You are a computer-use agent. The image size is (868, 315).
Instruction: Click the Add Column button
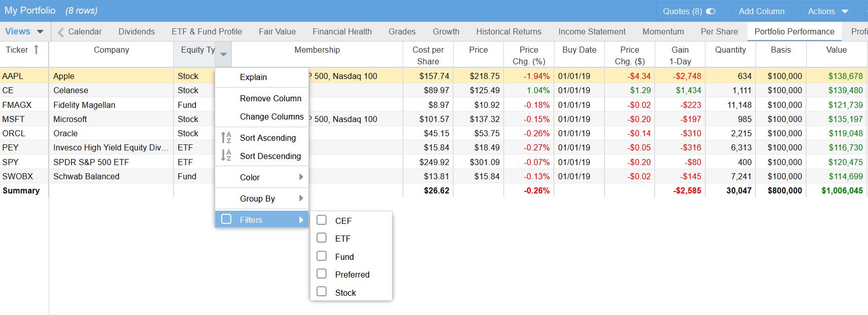pyautogui.click(x=762, y=11)
